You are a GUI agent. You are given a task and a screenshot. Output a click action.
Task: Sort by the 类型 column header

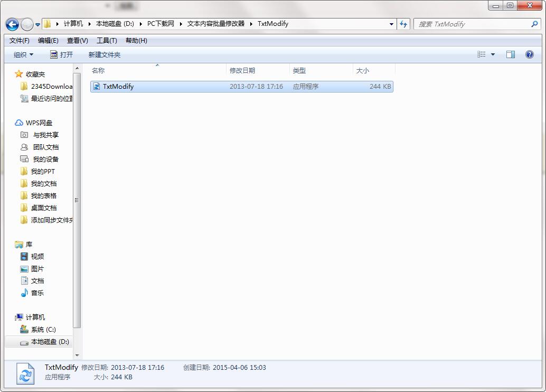click(321, 70)
